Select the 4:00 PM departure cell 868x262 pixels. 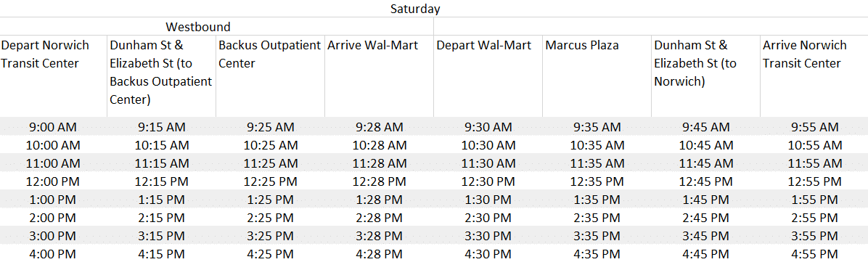tap(53, 254)
